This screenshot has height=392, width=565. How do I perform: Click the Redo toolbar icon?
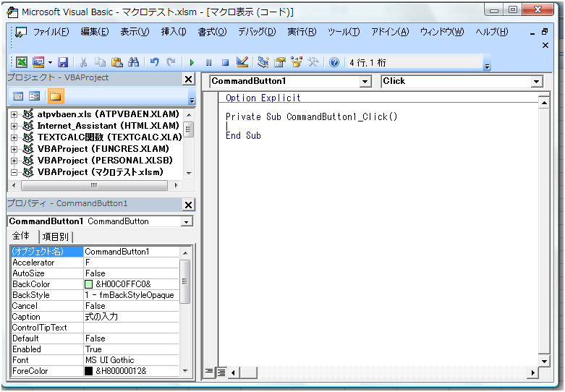coord(171,62)
